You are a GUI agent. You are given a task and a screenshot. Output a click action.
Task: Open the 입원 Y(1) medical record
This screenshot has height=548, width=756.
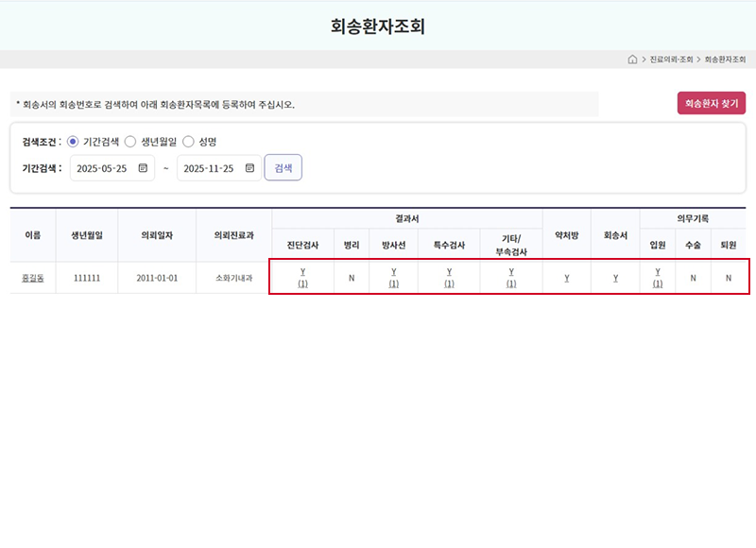(658, 278)
